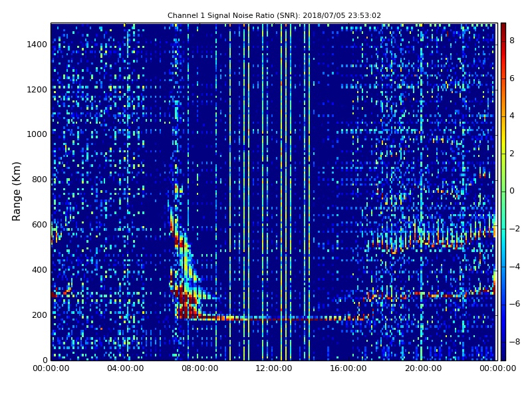532x399 pixels.
Task: Click the colorbar value 4 label
Action: click(x=512, y=116)
